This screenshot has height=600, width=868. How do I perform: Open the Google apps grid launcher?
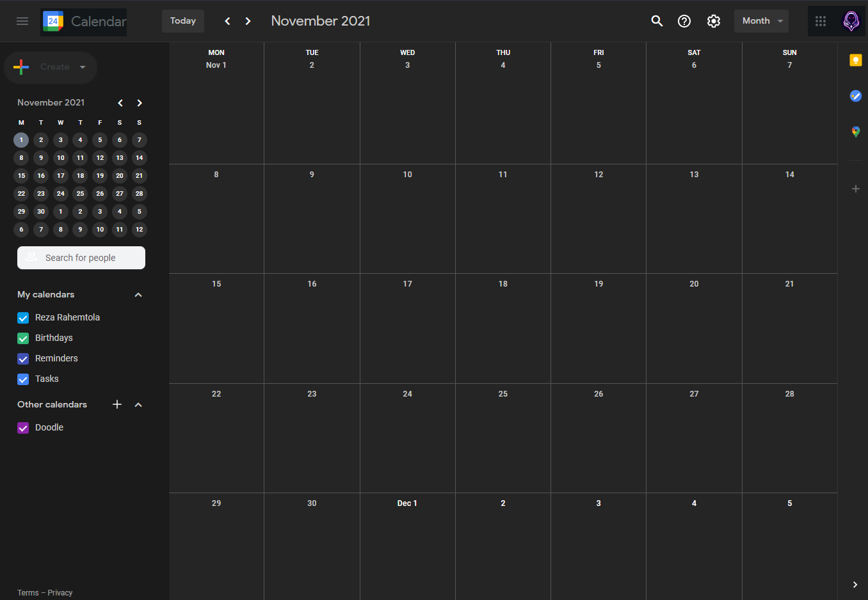click(821, 20)
